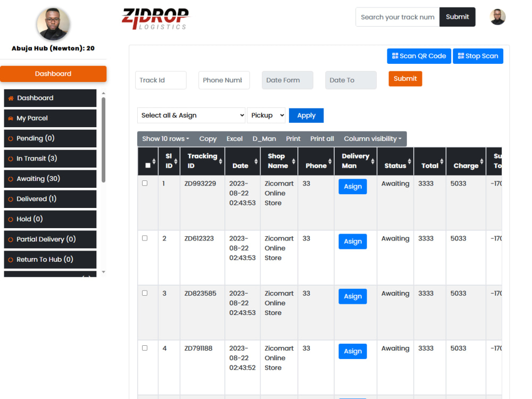Open Partial Delivery (0) in sidebar
This screenshot has width=532, height=399.
[50, 239]
